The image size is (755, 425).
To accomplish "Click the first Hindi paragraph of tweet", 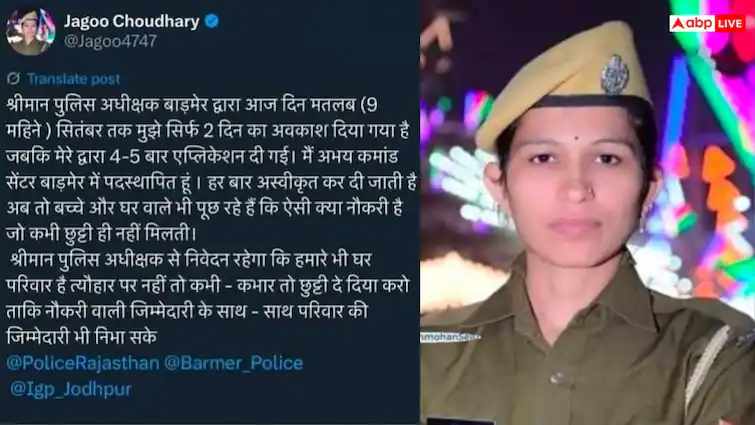I will click(211, 169).
